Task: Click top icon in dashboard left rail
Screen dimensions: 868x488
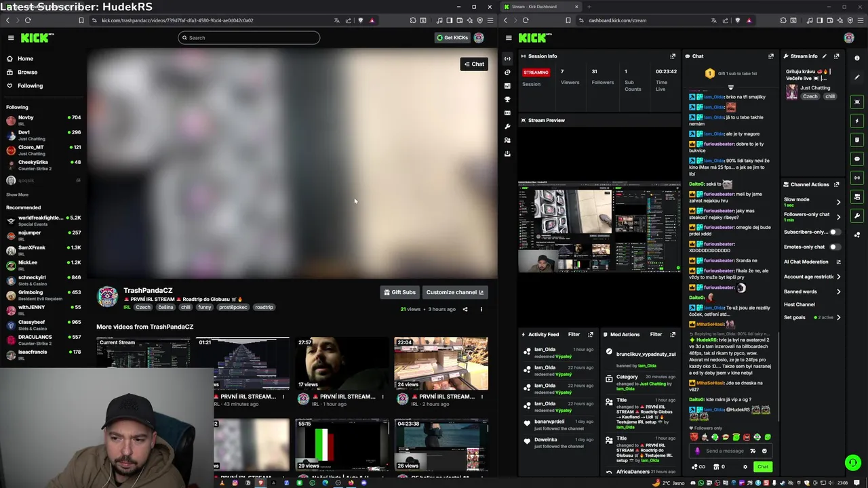Action: pyautogui.click(x=507, y=58)
